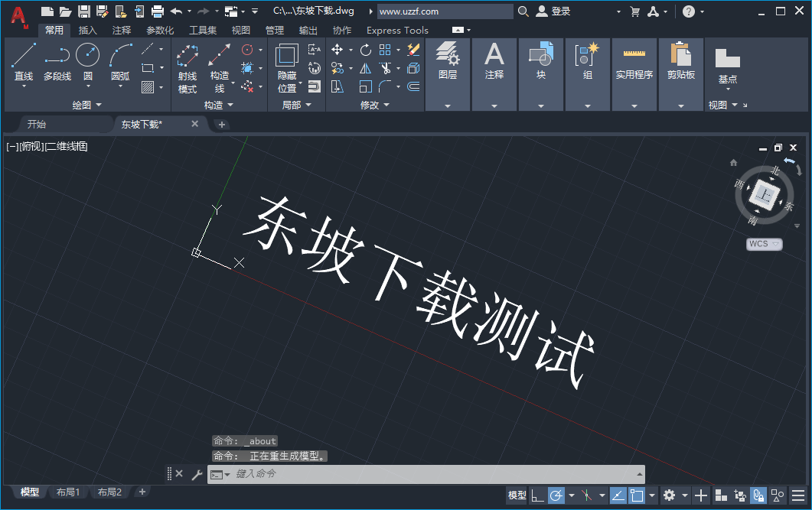Click the Array tool icon
Screen dimensions: 812x510
pos(385,50)
